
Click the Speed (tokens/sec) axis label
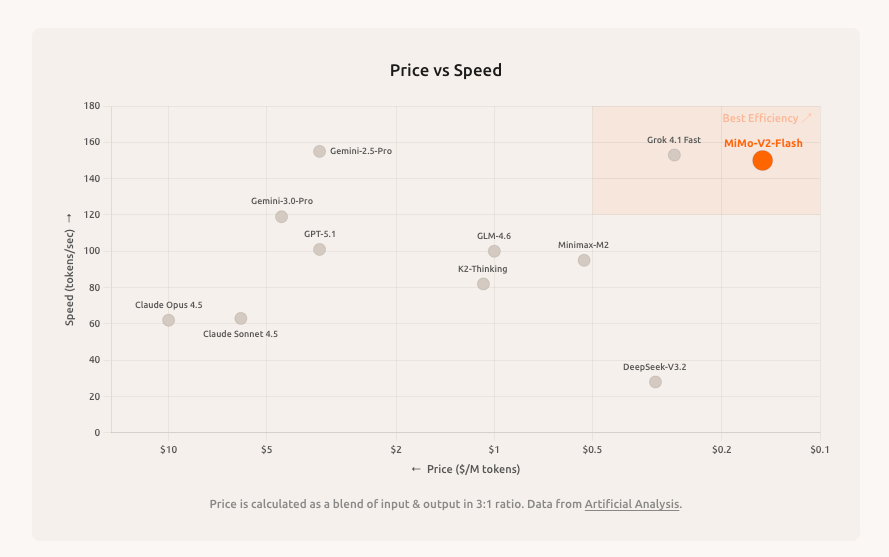[69, 269]
